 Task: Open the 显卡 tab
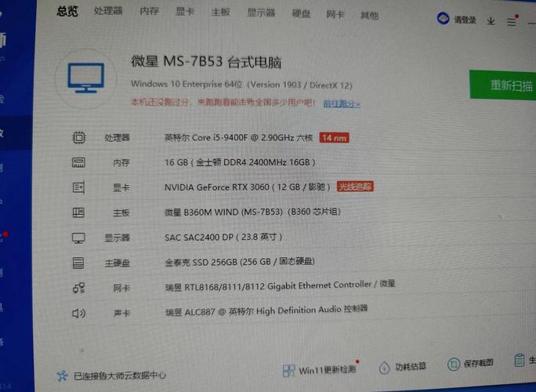(185, 12)
